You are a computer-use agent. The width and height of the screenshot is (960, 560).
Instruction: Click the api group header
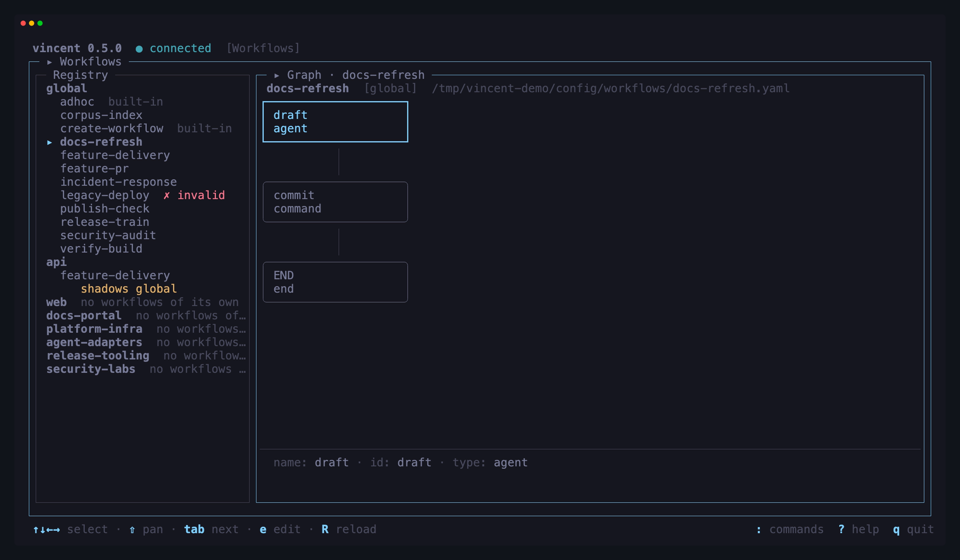56,262
